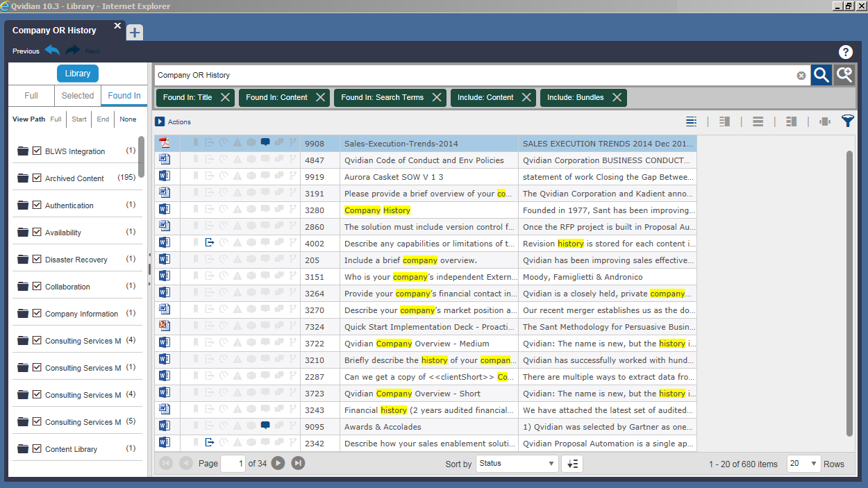Uncheck the Authentication folder checkbox
The width and height of the screenshot is (868, 488).
point(37,205)
